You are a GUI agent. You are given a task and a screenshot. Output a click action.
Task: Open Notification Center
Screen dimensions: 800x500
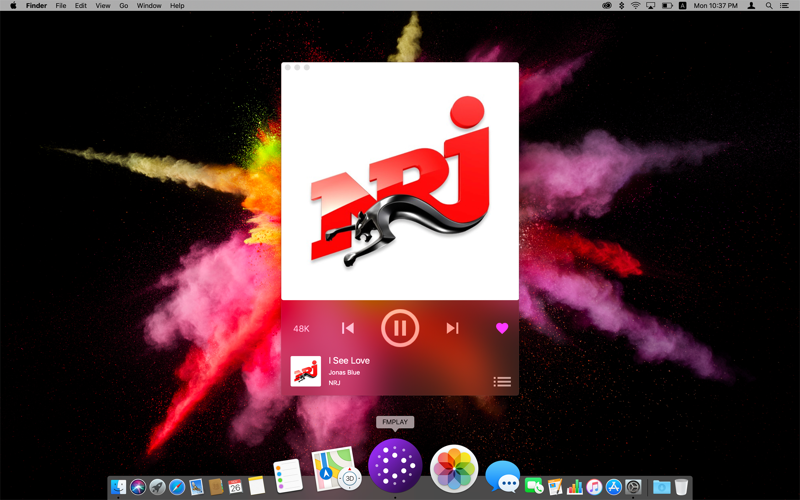pyautogui.click(x=785, y=6)
